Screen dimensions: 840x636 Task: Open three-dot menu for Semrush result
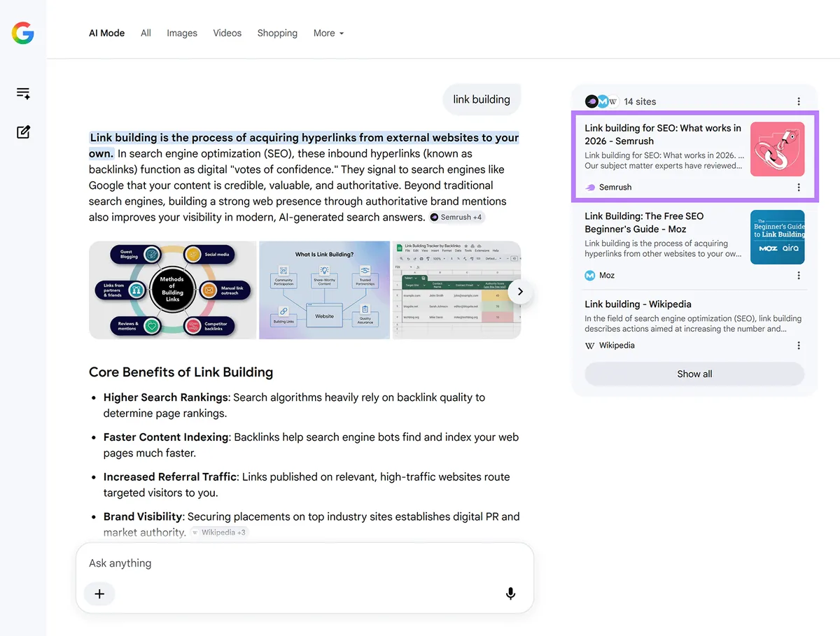(799, 188)
